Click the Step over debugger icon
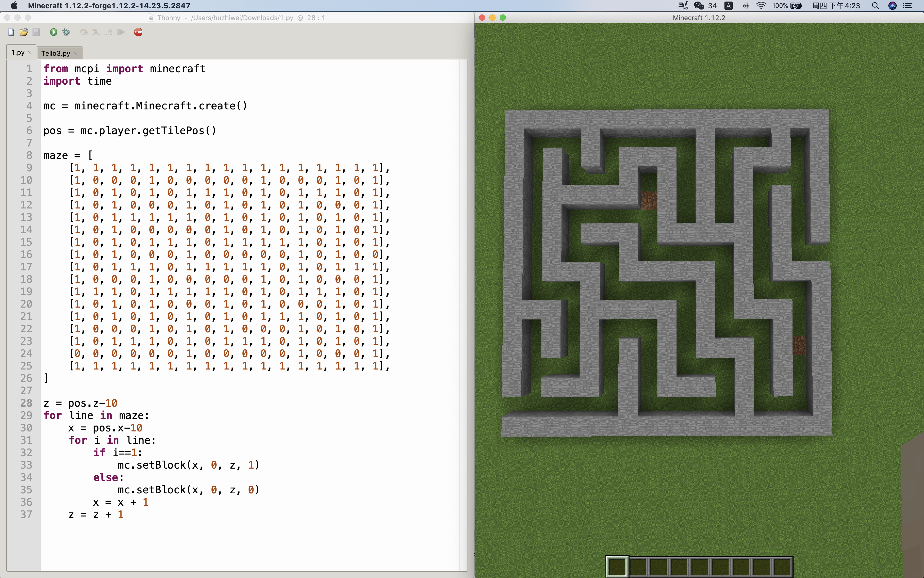The width and height of the screenshot is (924, 578). point(84,32)
